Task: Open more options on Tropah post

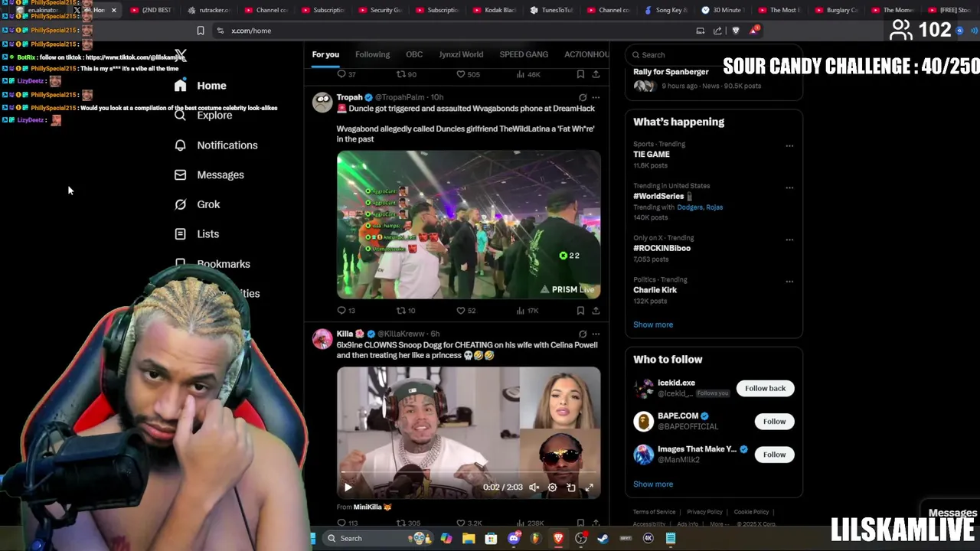Action: tap(596, 97)
